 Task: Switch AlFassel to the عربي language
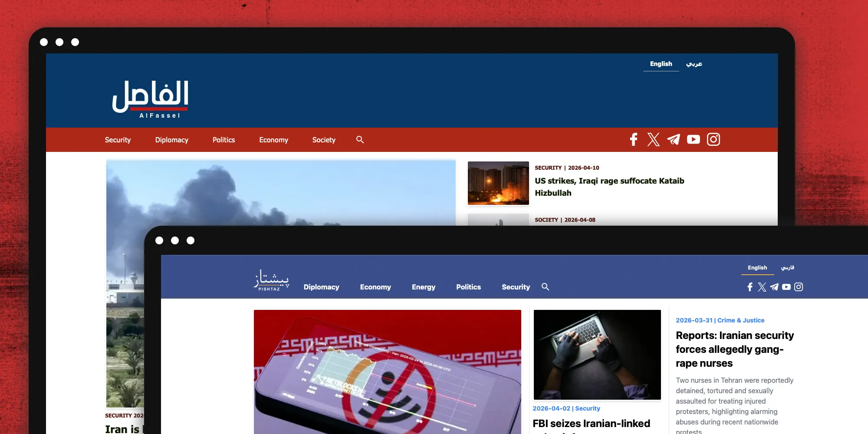pos(694,64)
